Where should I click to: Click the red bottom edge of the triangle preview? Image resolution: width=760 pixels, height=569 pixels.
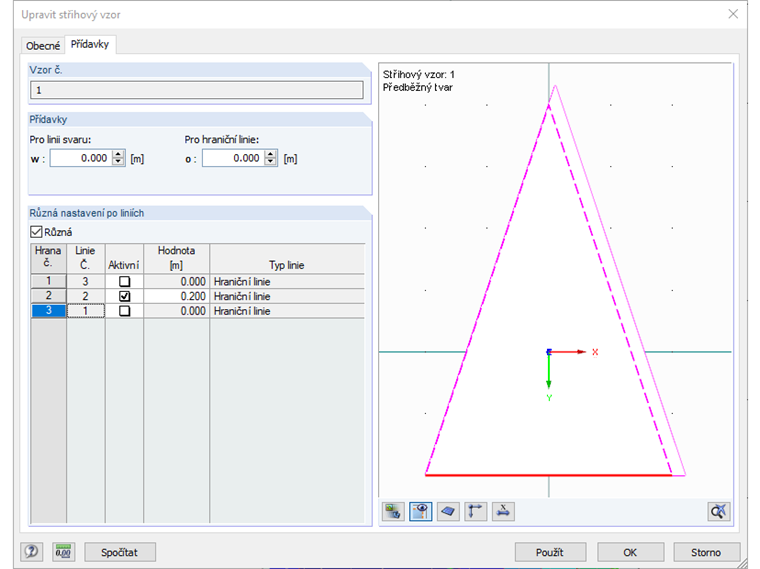549,475
